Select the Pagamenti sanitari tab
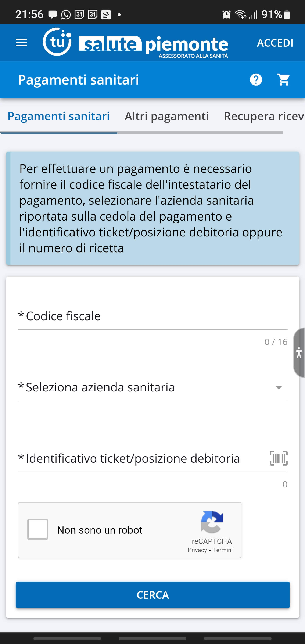 click(58, 116)
